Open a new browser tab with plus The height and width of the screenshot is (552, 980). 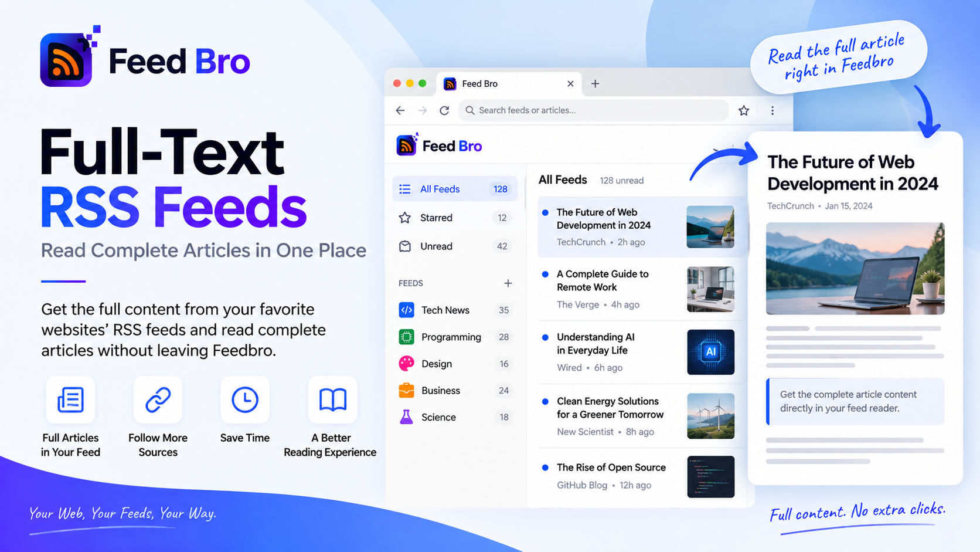[x=595, y=84]
